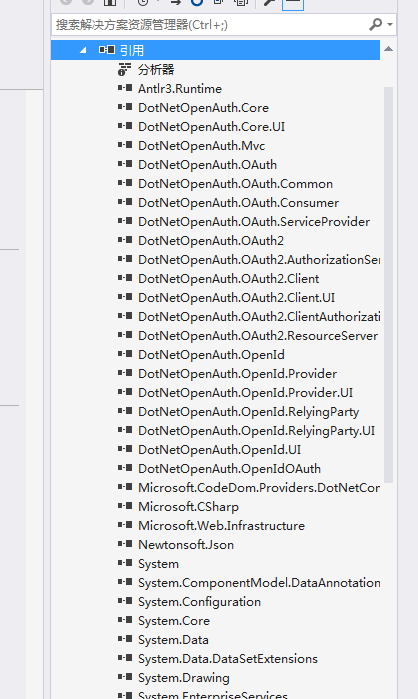Click the System.Data reference icon
This screenshot has width=418, height=699.
point(125,639)
